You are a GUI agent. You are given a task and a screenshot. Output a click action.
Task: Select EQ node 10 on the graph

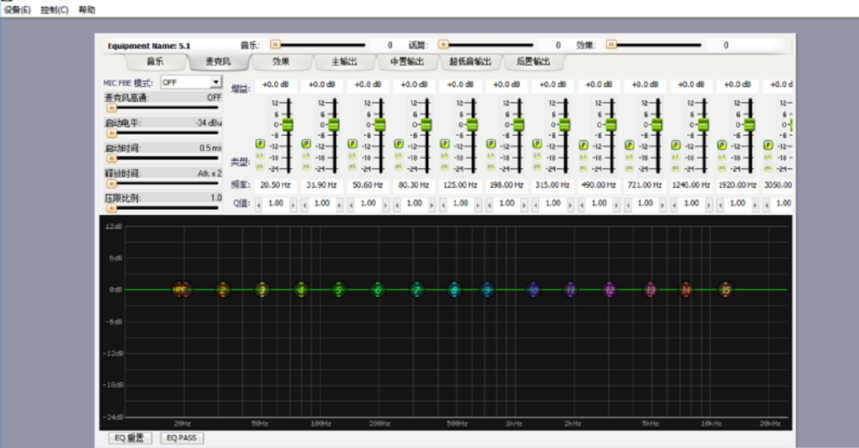[534, 290]
